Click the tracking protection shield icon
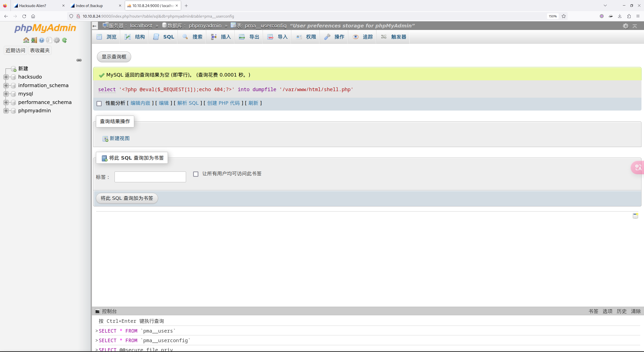 click(x=71, y=16)
